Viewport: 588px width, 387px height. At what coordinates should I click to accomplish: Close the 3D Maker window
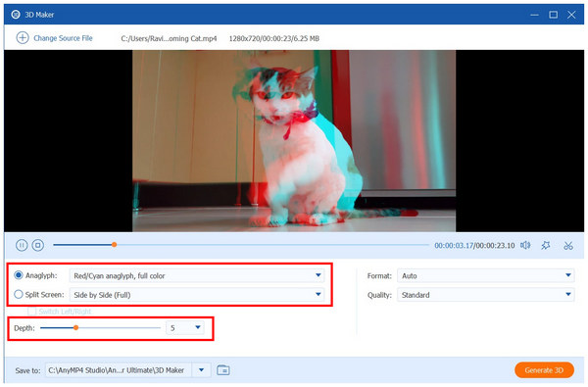point(571,15)
